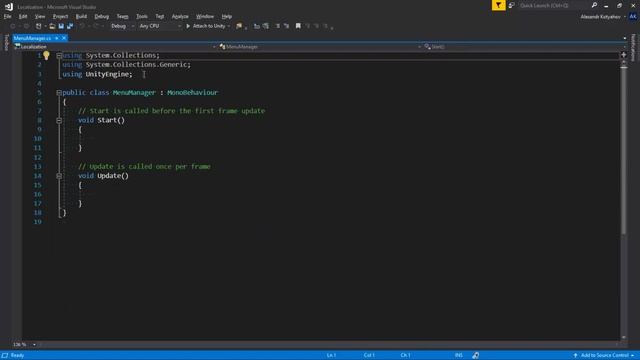Open the document tabs overflow dropdown

624,38
